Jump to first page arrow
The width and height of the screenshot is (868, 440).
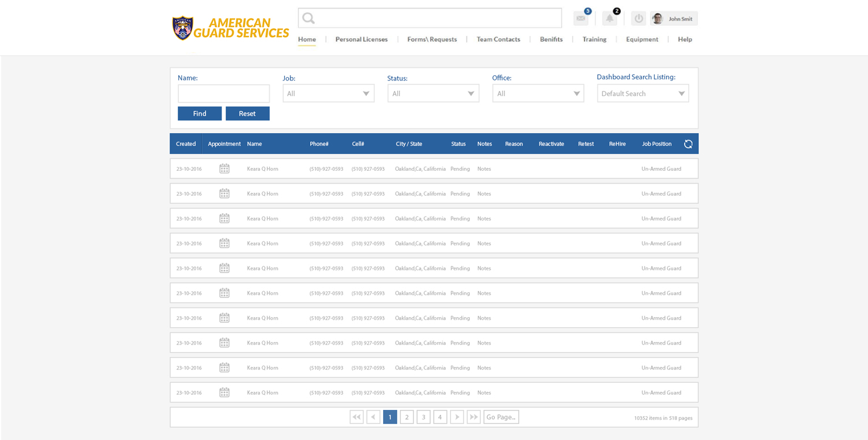pyautogui.click(x=356, y=417)
